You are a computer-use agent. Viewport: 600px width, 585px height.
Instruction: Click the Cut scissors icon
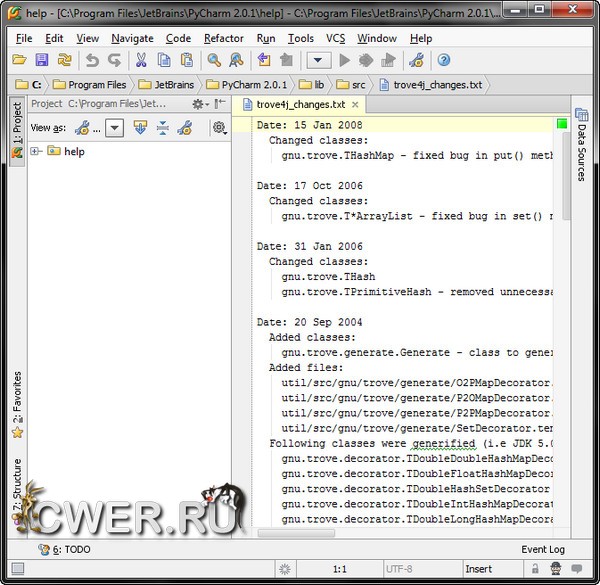(141, 60)
